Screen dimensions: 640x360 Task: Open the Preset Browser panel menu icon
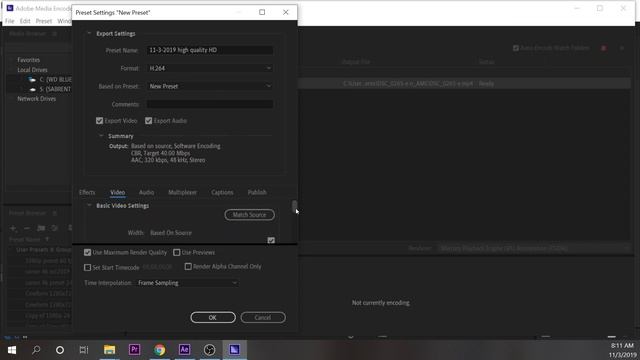pyautogui.click(x=54, y=213)
